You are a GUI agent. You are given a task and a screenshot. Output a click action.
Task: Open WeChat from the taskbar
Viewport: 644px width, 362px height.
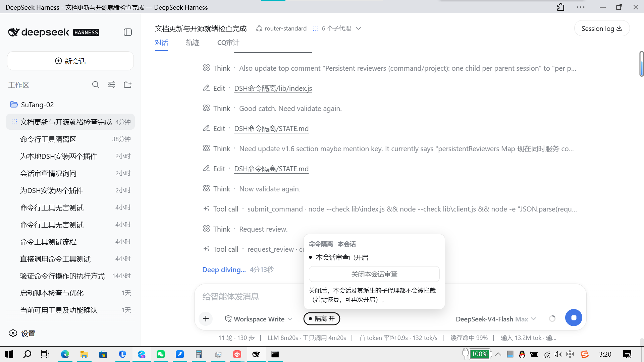click(161, 354)
